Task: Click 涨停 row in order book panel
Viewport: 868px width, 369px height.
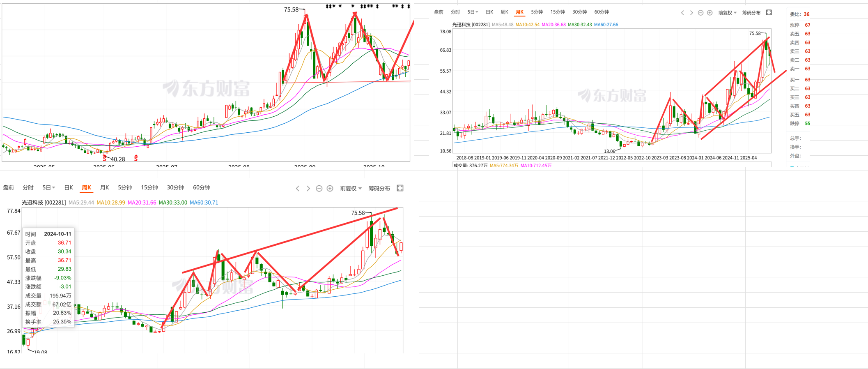Action: point(799,25)
